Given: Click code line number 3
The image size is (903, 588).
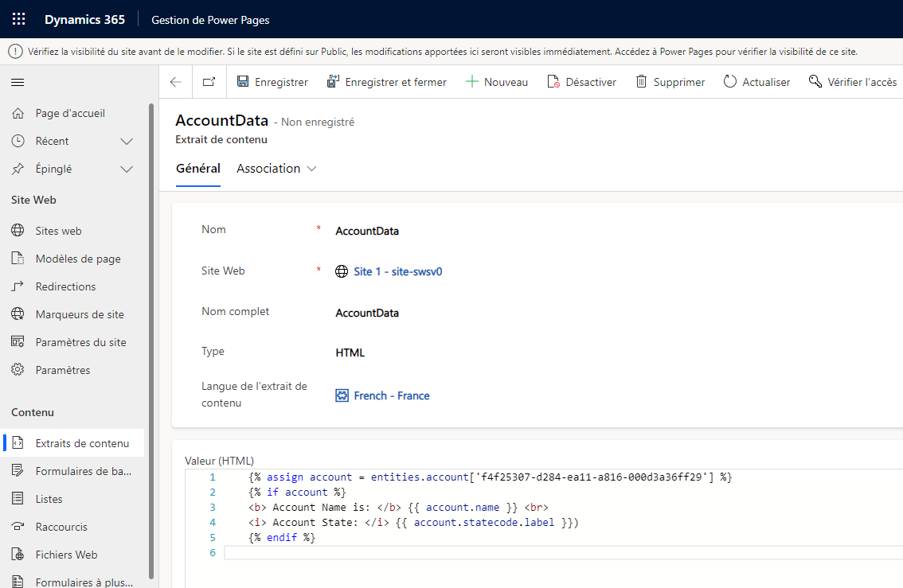Looking at the screenshot, I should pos(213,508).
